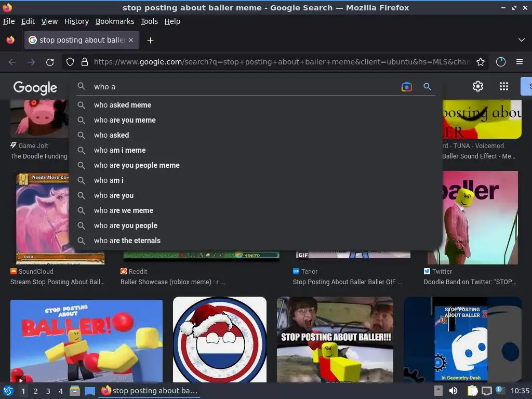Switch to workspace 4
This screenshot has width=532, height=399.
coord(61,391)
